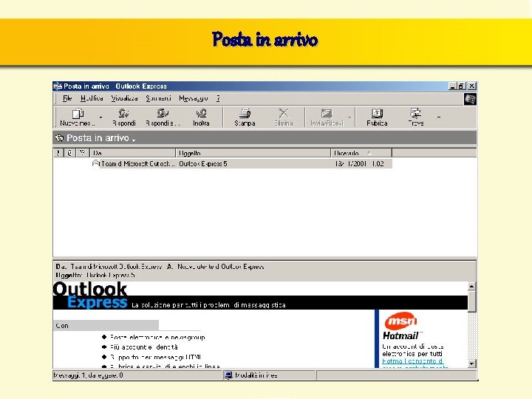Click the online mode status bar icon
This screenshot has height=399, width=532.
(228, 375)
